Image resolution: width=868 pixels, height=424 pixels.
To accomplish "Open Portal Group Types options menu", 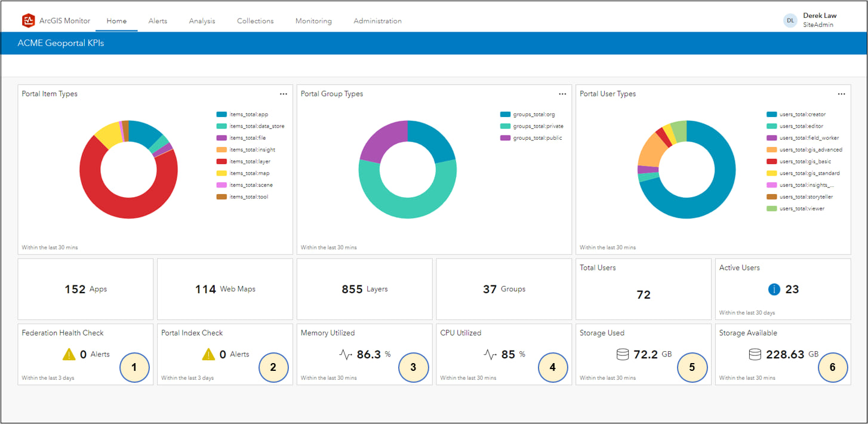I will (562, 94).
